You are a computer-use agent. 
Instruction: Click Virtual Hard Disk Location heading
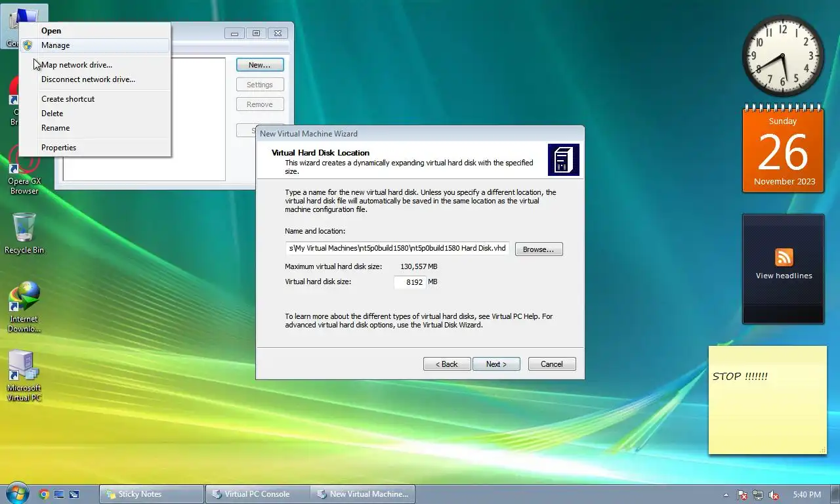coord(320,153)
